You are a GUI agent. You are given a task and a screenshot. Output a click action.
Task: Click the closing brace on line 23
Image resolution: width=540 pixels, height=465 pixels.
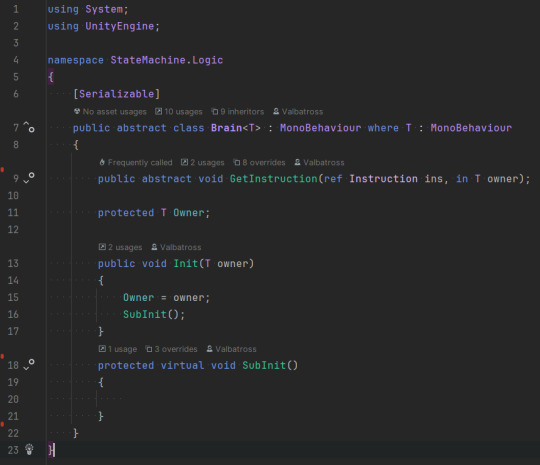[x=51, y=450]
